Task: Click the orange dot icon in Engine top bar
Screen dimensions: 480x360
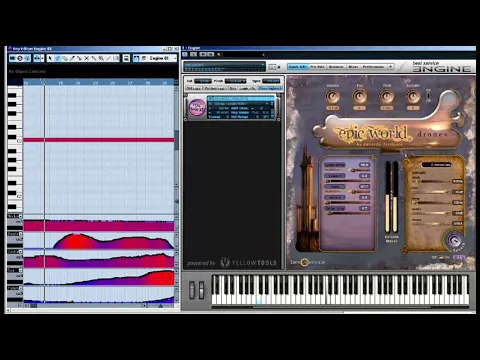Action: click(219, 54)
